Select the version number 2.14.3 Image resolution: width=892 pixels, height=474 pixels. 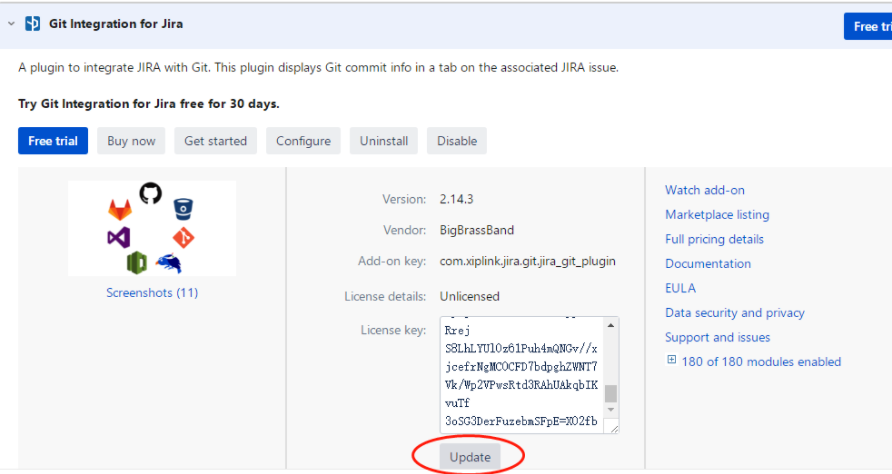456,199
